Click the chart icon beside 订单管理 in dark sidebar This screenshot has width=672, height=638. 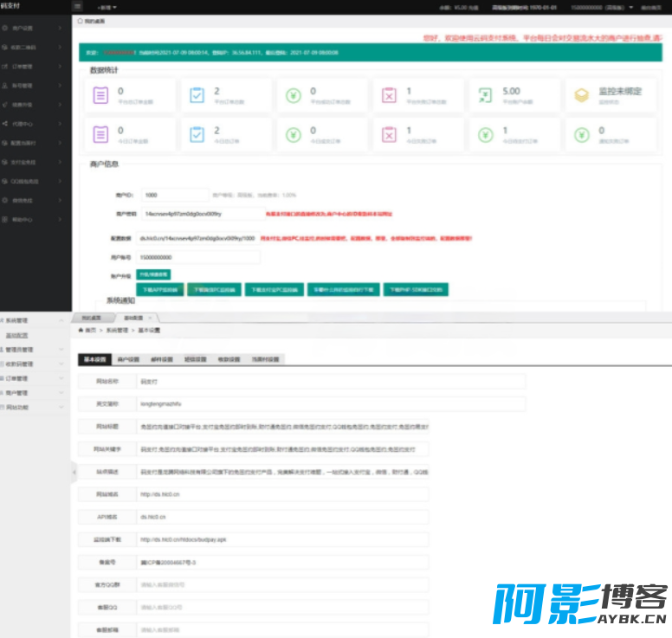pos(4,67)
